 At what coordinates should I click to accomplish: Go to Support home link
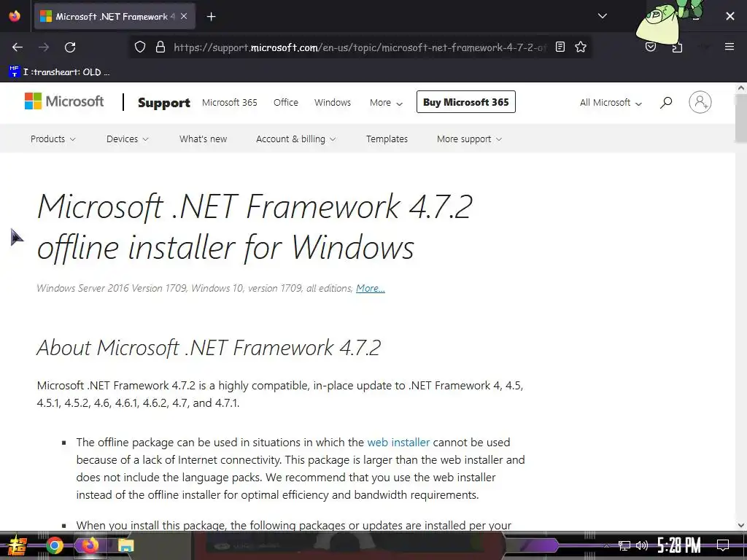[164, 102]
